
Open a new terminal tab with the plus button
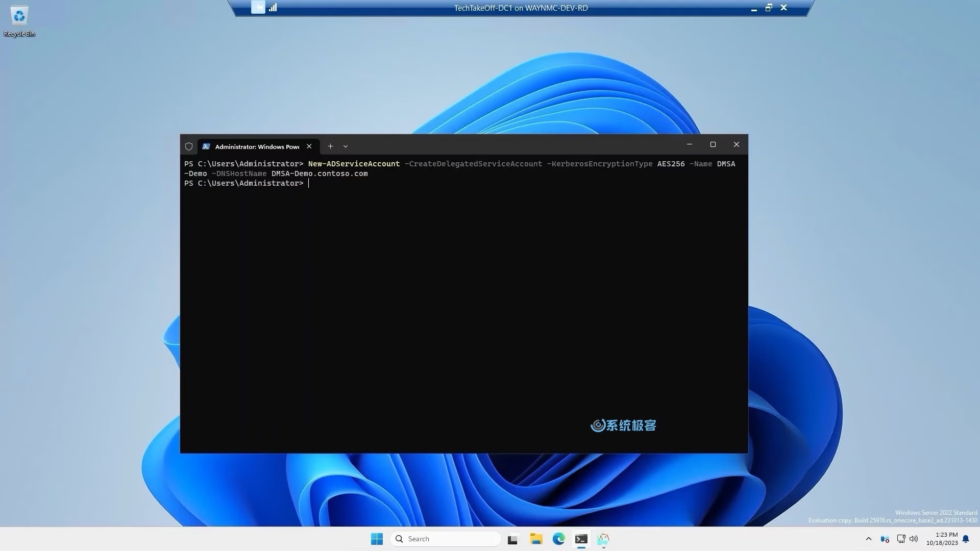tap(331, 146)
